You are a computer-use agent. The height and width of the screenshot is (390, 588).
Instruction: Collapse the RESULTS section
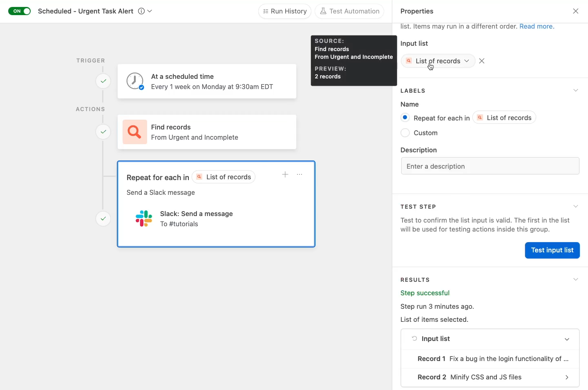click(575, 279)
